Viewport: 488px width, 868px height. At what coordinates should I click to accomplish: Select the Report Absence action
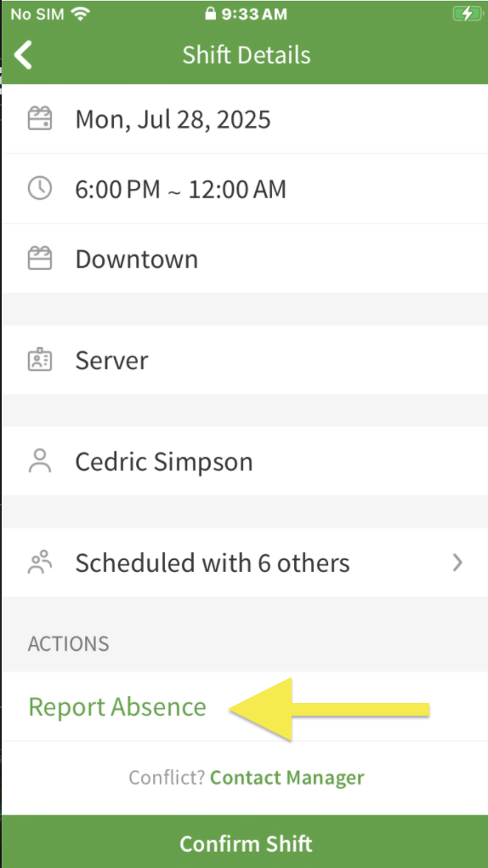pos(117,707)
